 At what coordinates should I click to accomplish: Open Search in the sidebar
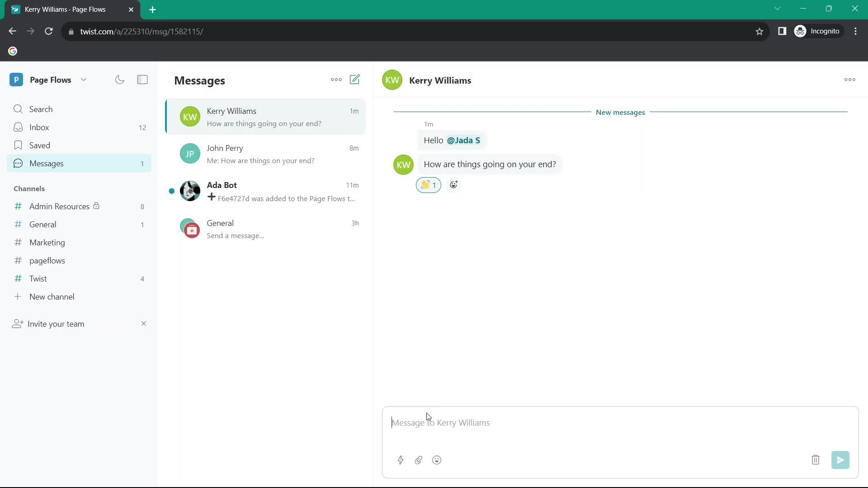click(x=79, y=109)
